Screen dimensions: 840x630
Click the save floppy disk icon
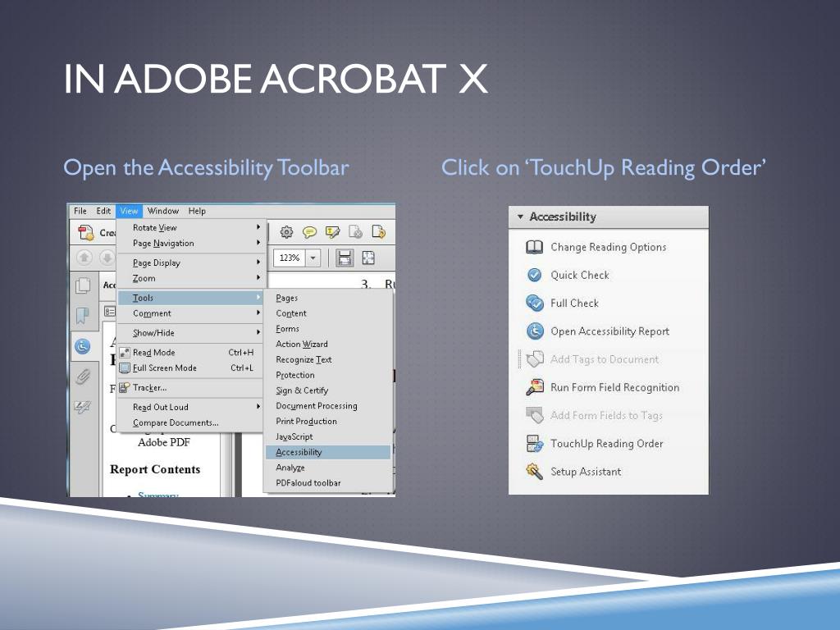(344, 258)
